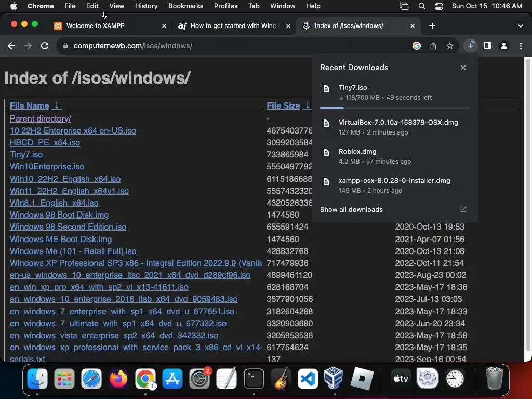532x399 pixels.
Task: Close the Welcome to XAMPP tab
Action: pos(164,26)
